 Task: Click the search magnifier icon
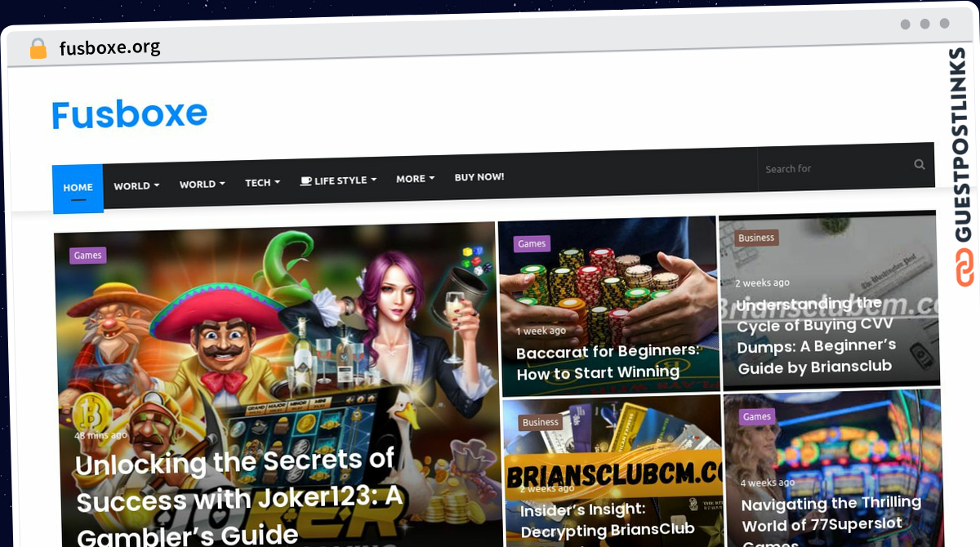point(920,164)
